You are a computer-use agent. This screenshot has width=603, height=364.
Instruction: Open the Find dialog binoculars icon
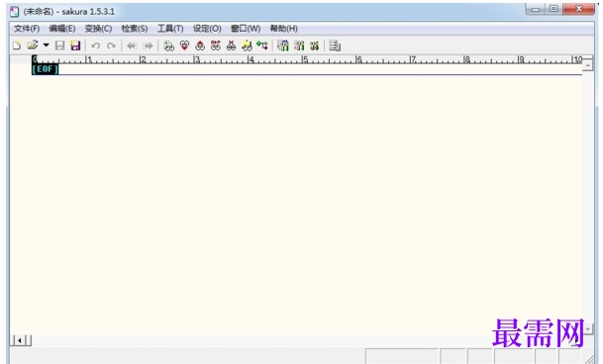[x=168, y=46]
